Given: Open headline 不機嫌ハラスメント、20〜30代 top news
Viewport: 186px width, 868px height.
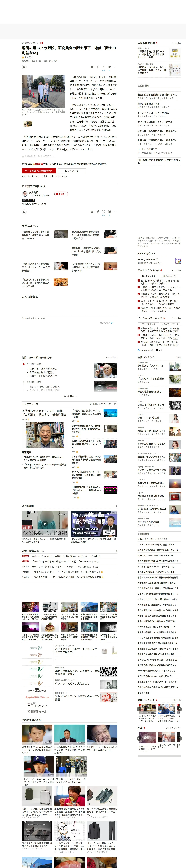Looking at the screenshot, I should pyautogui.click(x=44, y=413).
